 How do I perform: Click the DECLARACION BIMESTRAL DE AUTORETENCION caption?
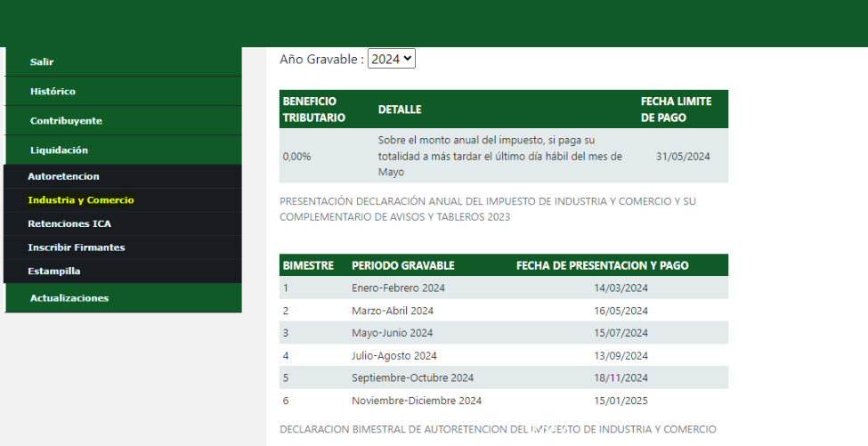pos(498,429)
